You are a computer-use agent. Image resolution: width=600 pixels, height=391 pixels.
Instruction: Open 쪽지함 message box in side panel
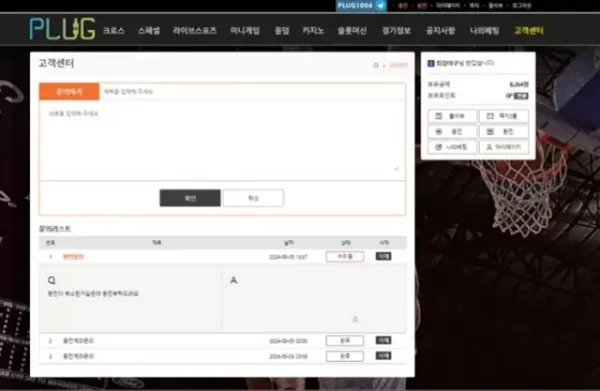coord(504,116)
